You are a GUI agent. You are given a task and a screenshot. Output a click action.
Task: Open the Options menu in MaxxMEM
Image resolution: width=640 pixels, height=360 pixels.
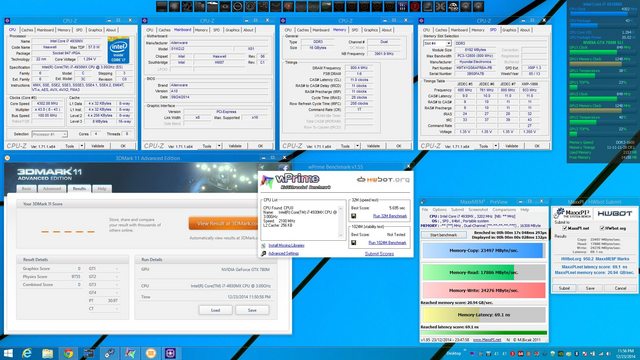[x=439, y=209]
